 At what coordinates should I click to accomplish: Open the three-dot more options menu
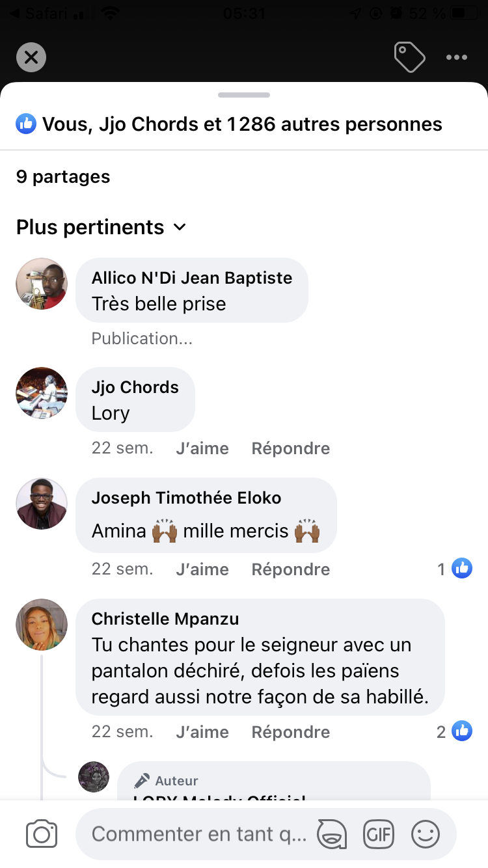(x=457, y=57)
